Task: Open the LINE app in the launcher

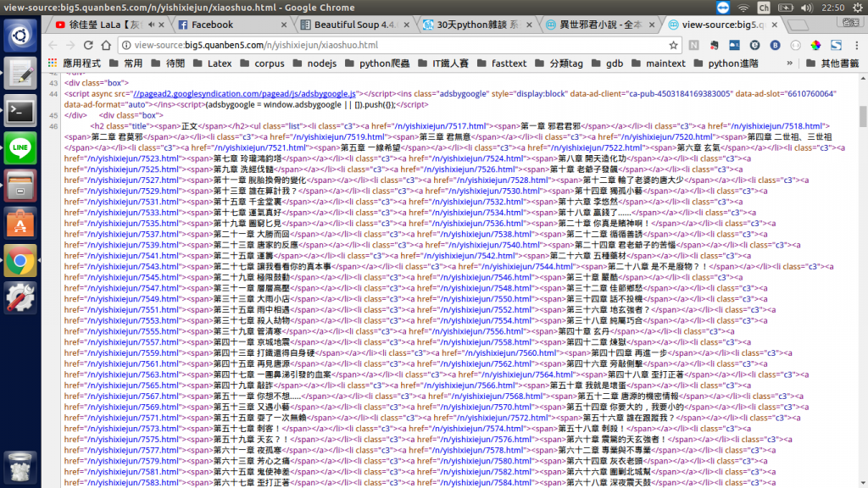Action: pos(20,147)
